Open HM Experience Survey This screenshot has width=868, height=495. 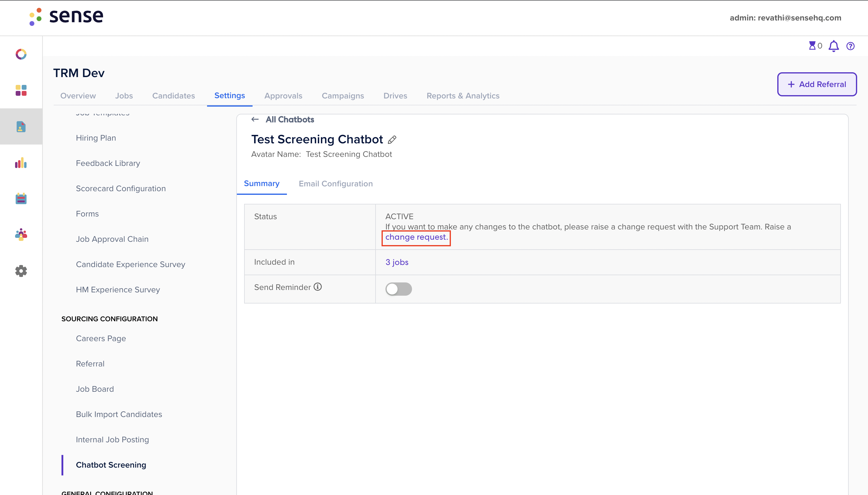coord(118,290)
